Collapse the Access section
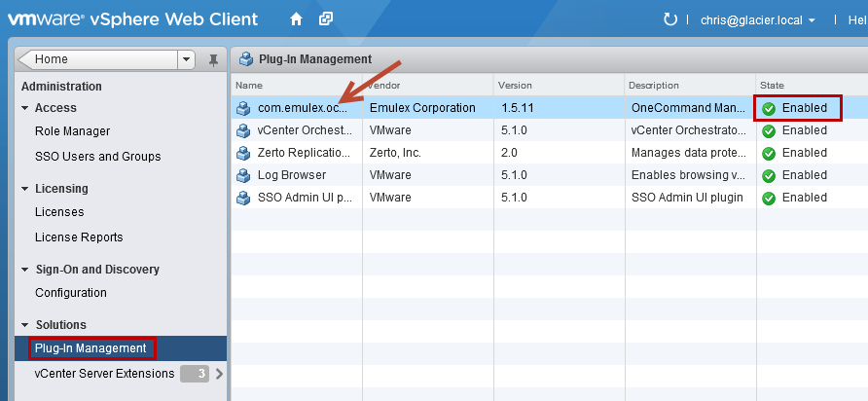868x401 pixels. (x=25, y=108)
